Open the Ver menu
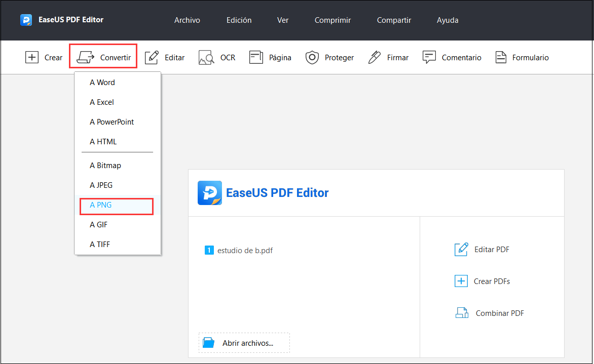The image size is (594, 364). pos(283,20)
